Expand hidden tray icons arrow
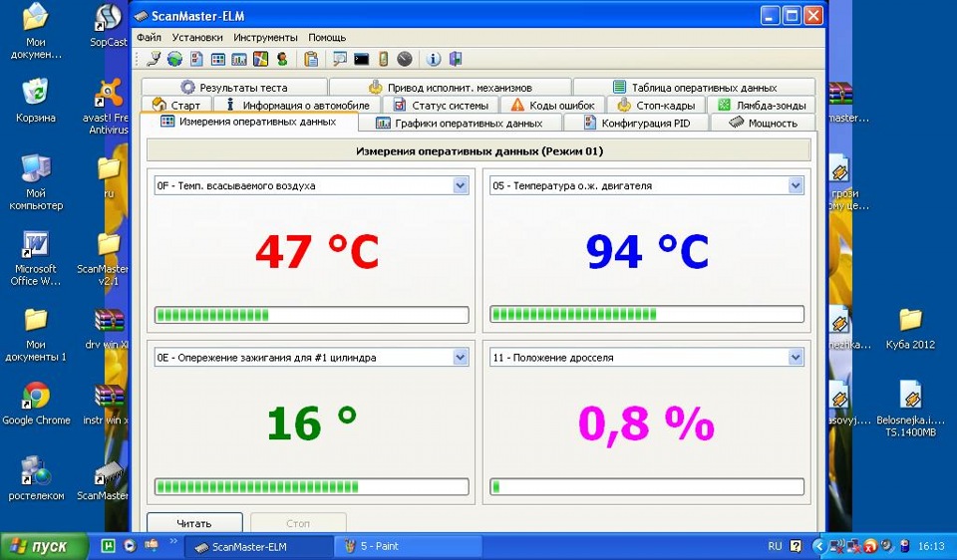Image resolution: width=957 pixels, height=560 pixels. click(819, 546)
